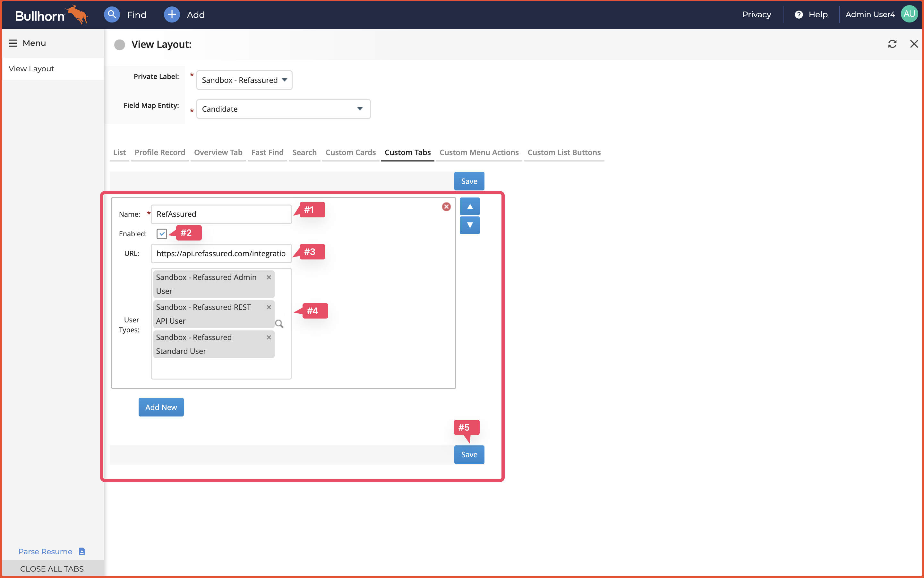Remove Sandbox - Refassured Admin User type
The image size is (924, 578).
point(269,277)
